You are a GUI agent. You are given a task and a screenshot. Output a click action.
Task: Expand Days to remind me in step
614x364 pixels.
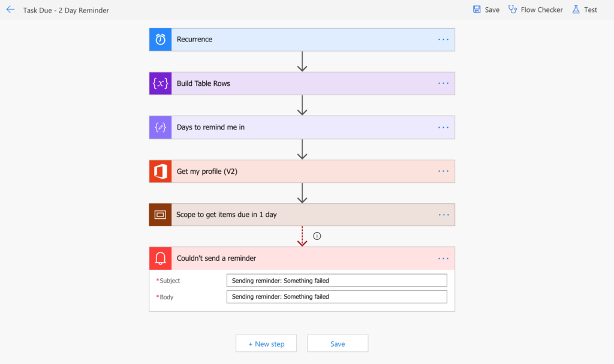(x=302, y=127)
